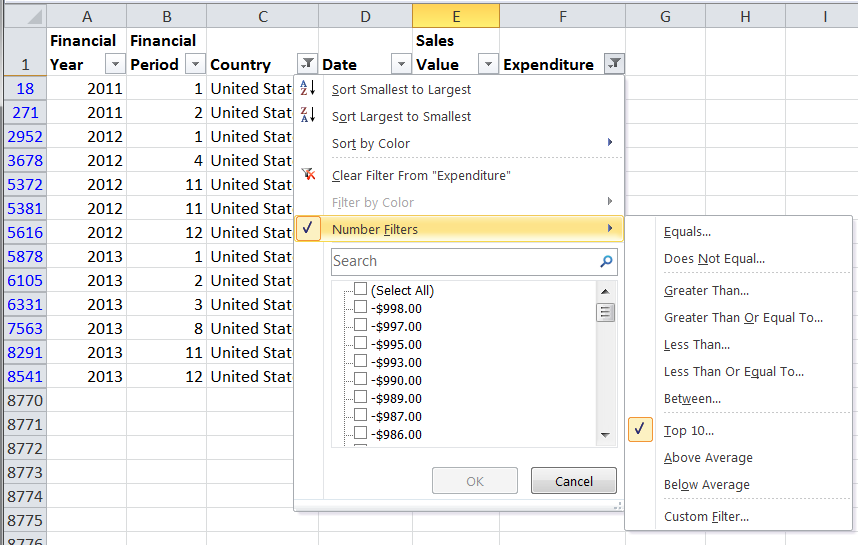Click the value list scroll down arrow
Image resolution: width=858 pixels, height=545 pixels.
[605, 435]
